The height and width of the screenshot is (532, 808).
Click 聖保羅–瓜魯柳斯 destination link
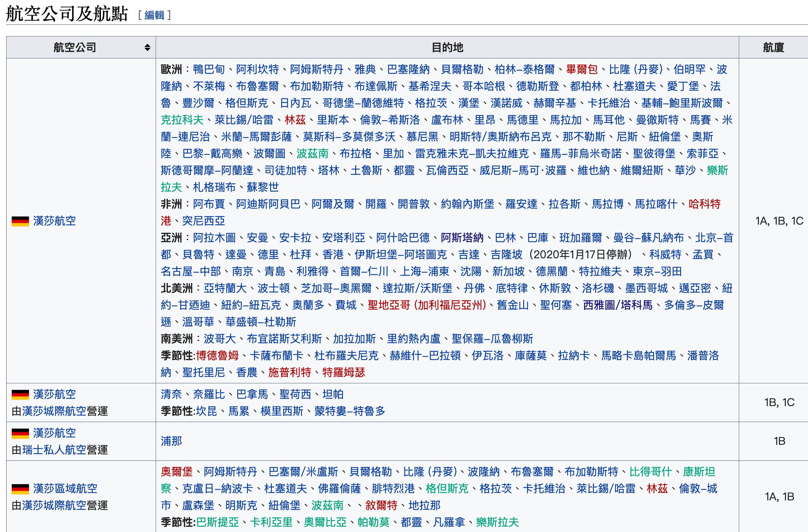[x=493, y=338]
